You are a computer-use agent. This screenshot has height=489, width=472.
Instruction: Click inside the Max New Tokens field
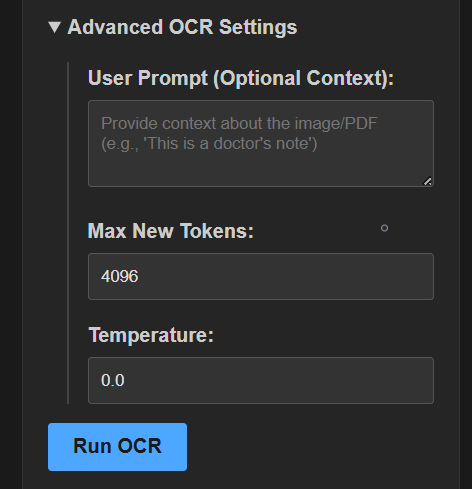coord(261,276)
